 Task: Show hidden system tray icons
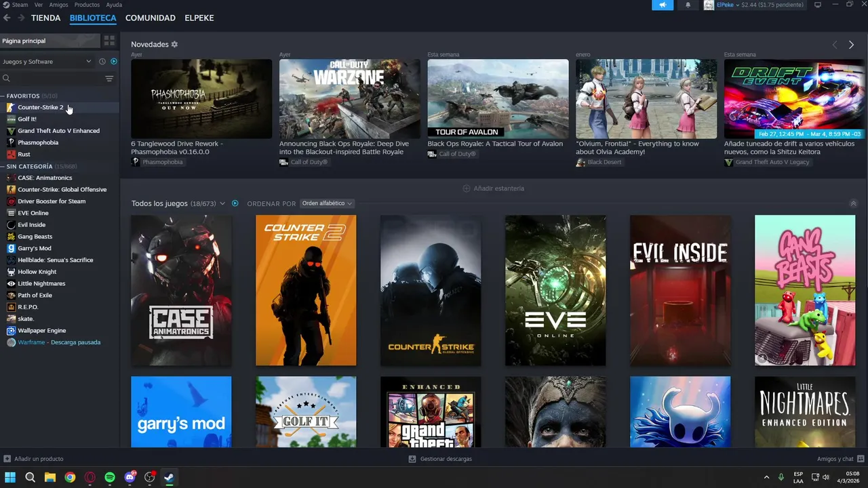tap(767, 477)
